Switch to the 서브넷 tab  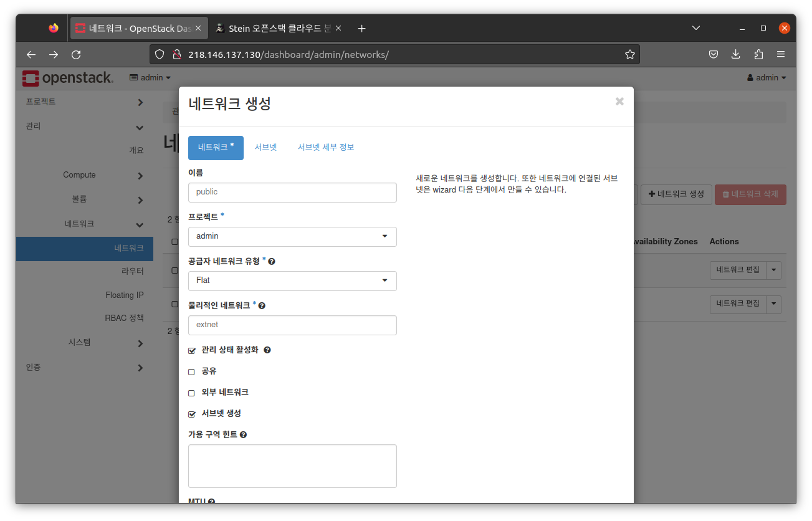point(265,148)
